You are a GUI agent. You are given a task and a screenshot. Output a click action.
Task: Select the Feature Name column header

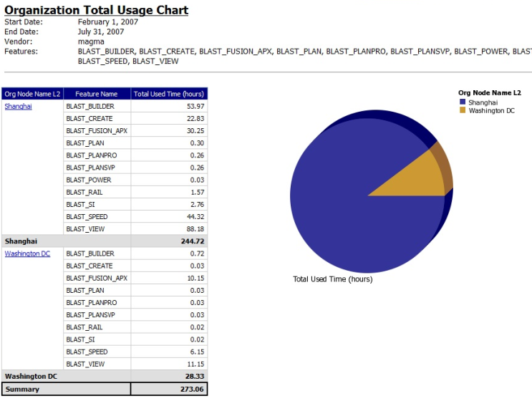point(97,94)
